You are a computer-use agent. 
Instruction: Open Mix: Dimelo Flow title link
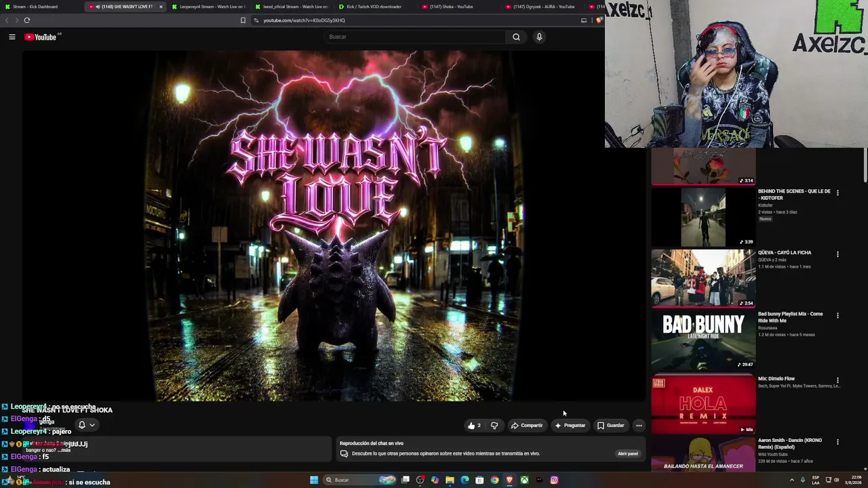776,379
